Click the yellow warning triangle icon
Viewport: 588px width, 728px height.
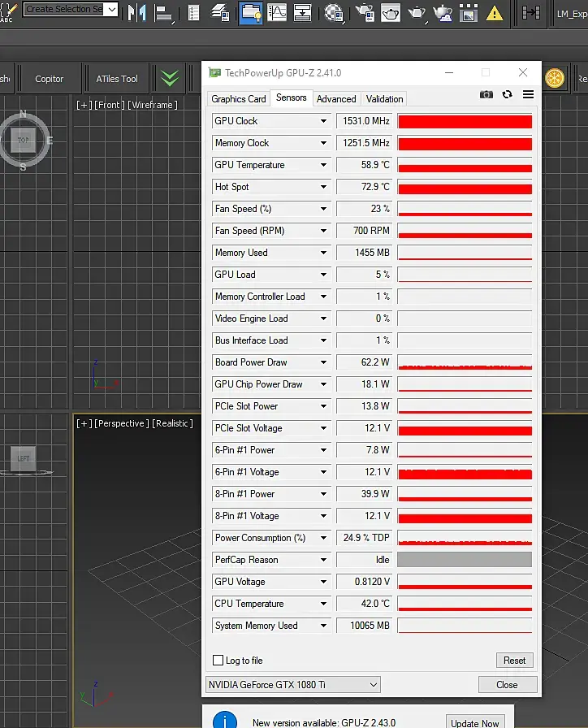[x=495, y=13]
